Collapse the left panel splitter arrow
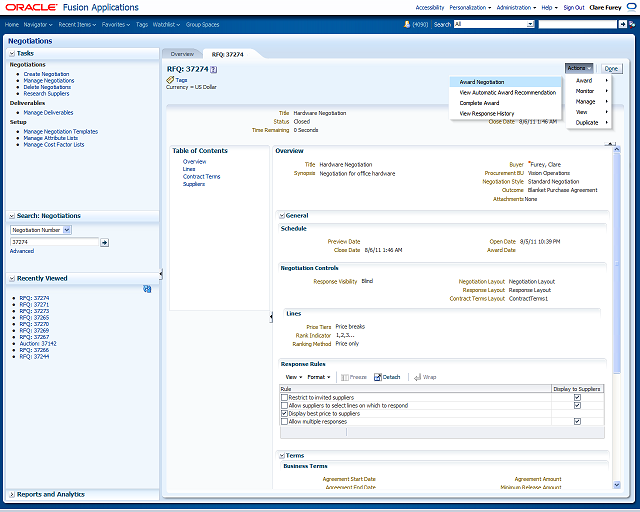The height and width of the screenshot is (512, 640). (x=161, y=274)
